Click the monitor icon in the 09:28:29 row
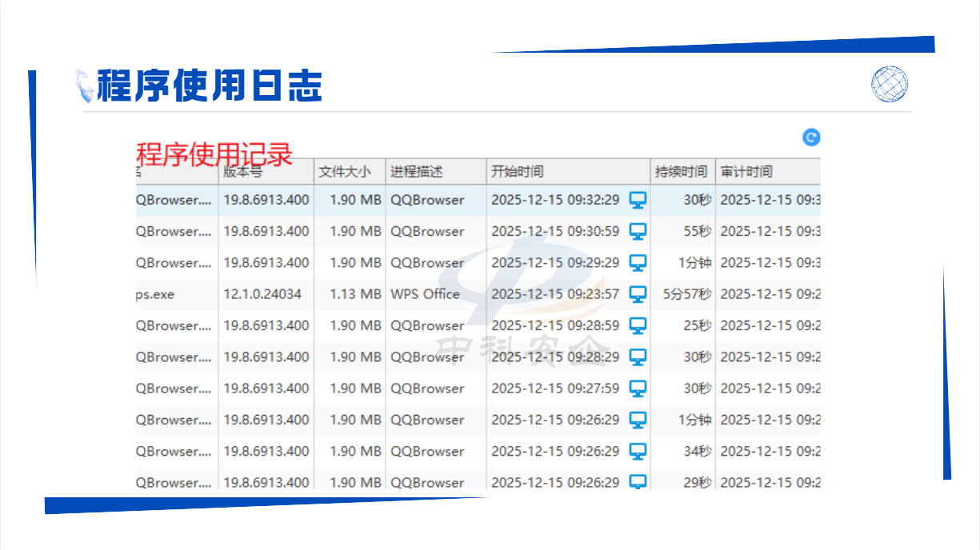Viewport: 980px width, 550px height. click(638, 357)
